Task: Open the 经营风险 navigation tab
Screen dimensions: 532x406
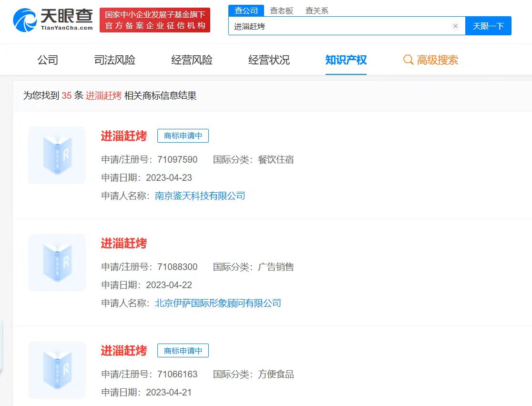Action: [x=192, y=60]
